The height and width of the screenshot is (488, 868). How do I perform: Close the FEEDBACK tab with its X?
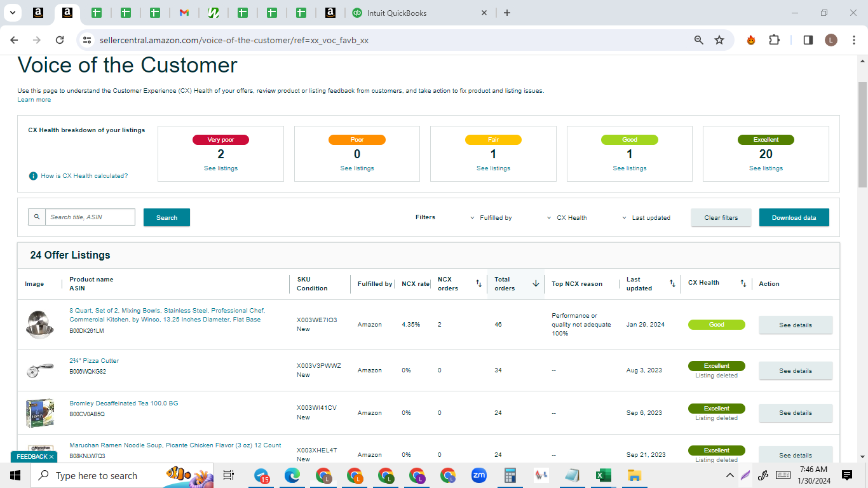(x=51, y=457)
